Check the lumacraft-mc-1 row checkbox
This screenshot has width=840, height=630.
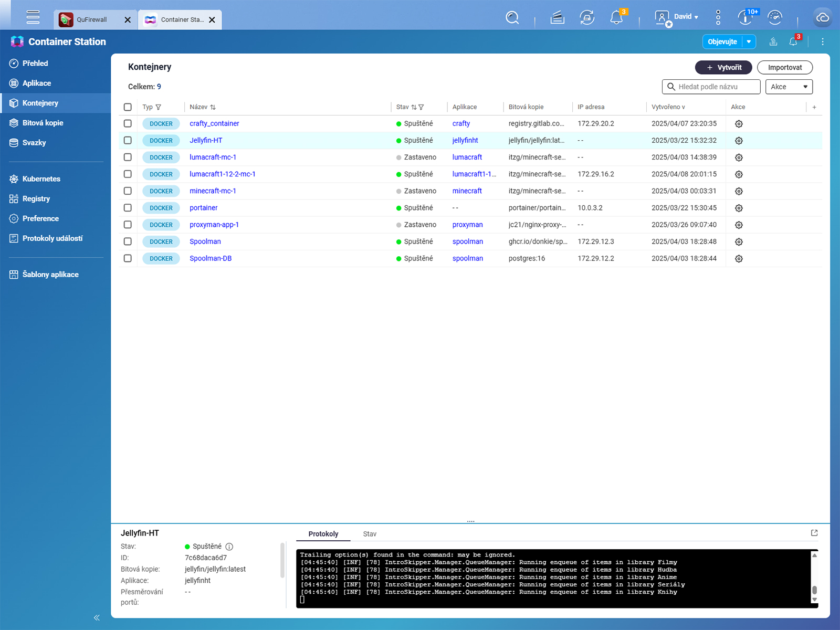point(128,157)
